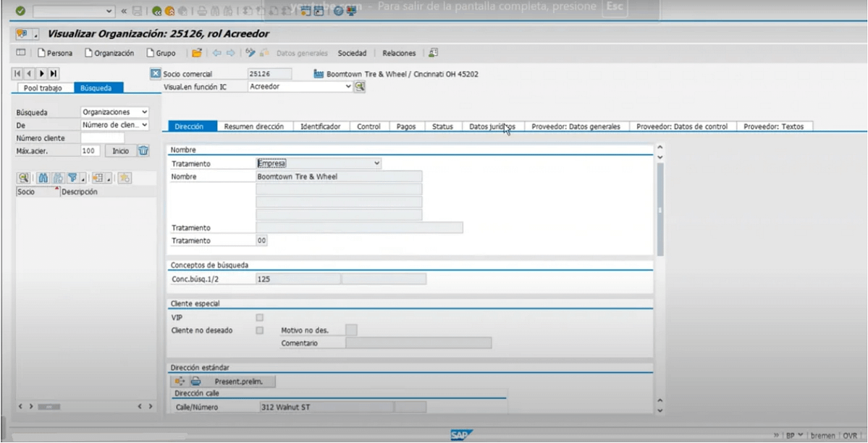Viewport: 868px width, 443px height.
Task: Open the Status tab
Action: [442, 126]
